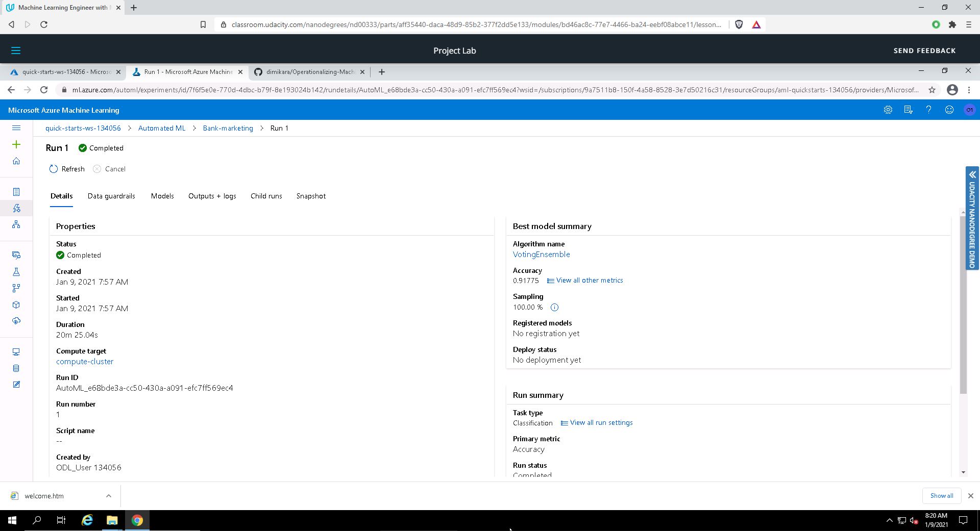Viewport: 980px width, 531px height.
Task: Open VotingEnsemble algorithm link
Action: point(541,255)
